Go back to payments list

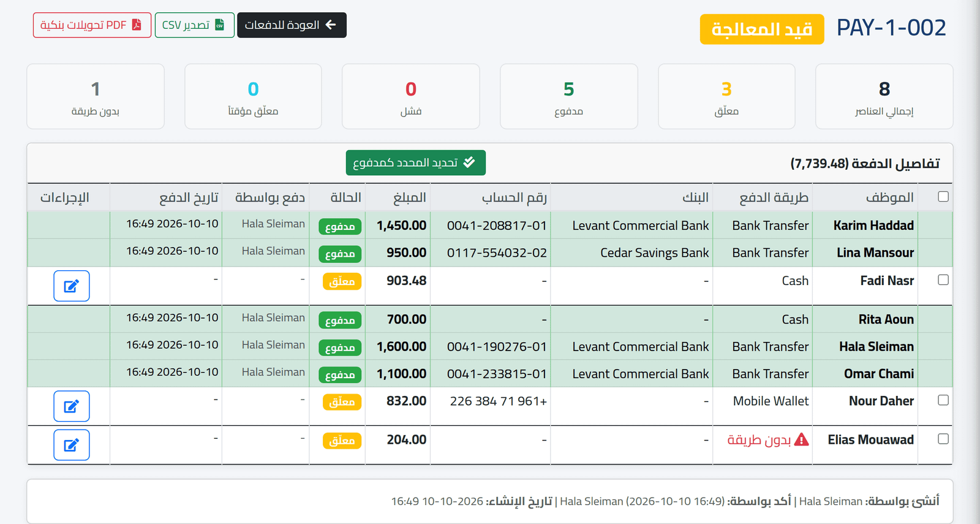point(292,25)
